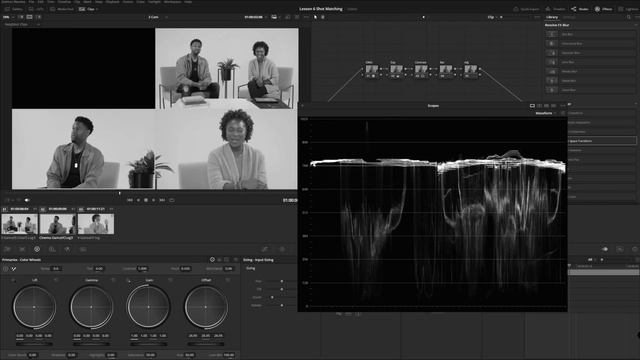640x360 pixels.
Task: Jump to the last frame
Action: click(x=162, y=200)
